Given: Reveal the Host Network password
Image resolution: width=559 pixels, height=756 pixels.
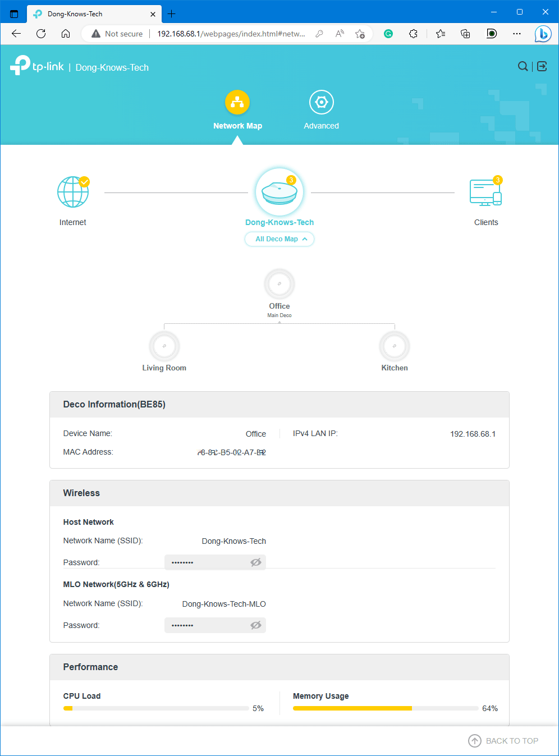Looking at the screenshot, I should coord(256,562).
